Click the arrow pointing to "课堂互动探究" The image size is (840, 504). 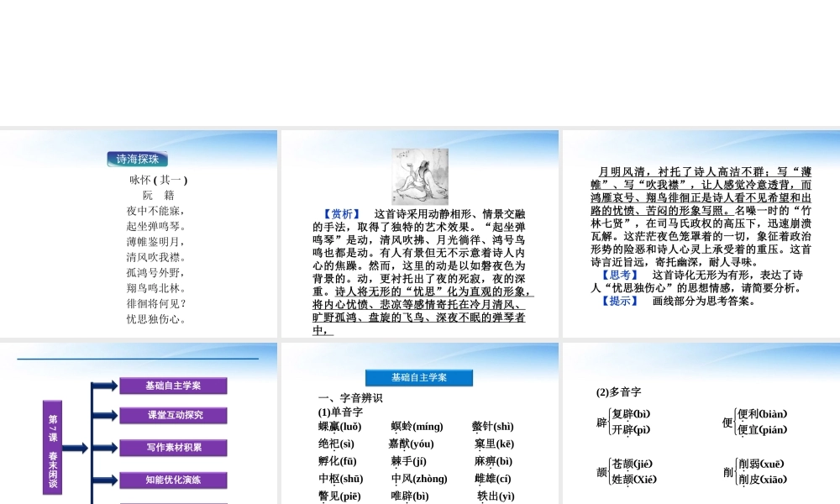pos(105,415)
